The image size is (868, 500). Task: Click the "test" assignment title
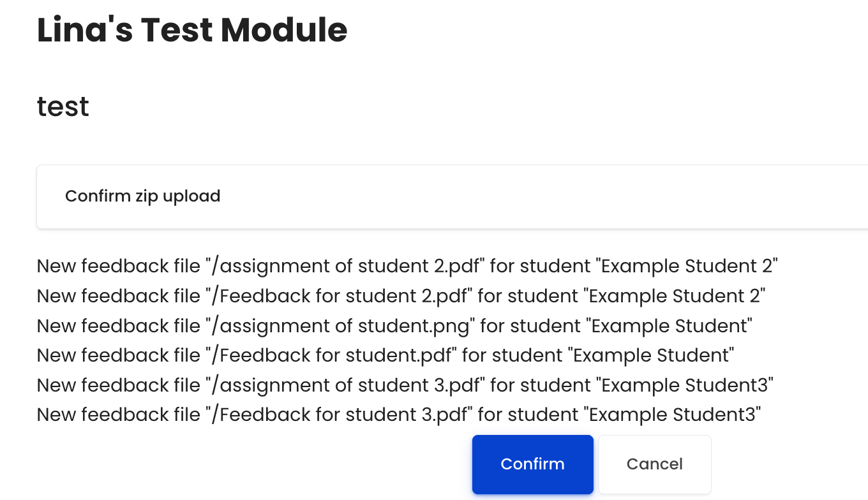(63, 107)
